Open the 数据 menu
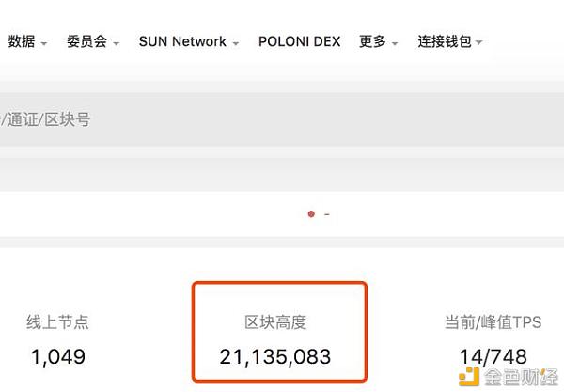564x392 pixels. pyautogui.click(x=22, y=41)
